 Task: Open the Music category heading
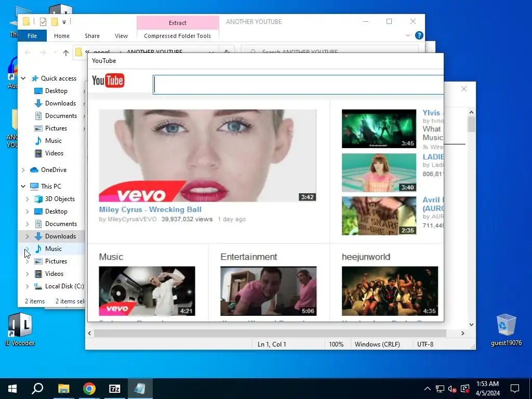coord(111,257)
